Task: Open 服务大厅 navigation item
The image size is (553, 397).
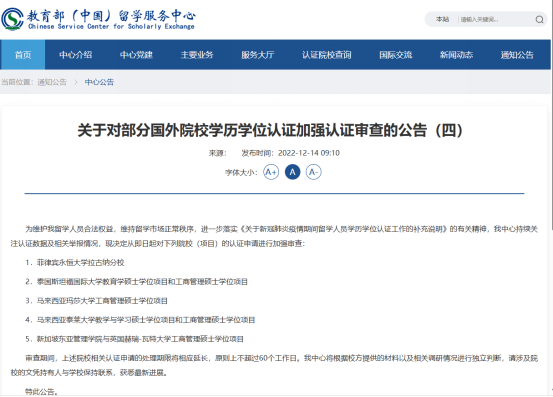Action: pos(257,55)
